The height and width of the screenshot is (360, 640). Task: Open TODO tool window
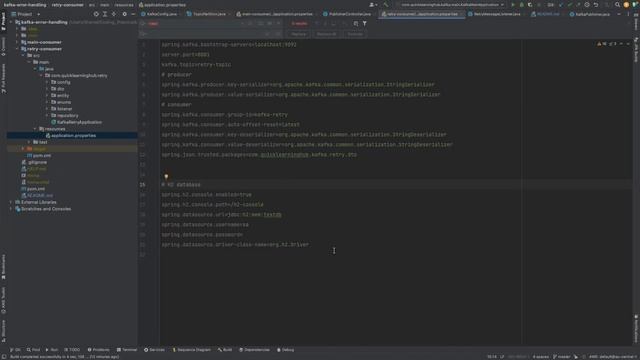72,350
